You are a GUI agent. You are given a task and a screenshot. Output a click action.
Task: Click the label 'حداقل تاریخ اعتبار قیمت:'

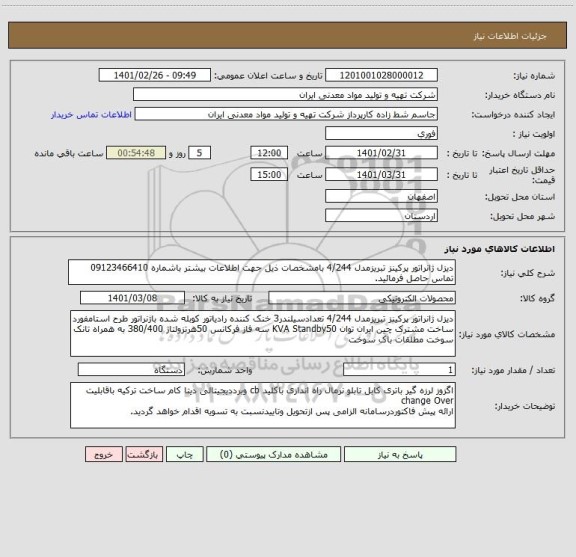pos(522,175)
